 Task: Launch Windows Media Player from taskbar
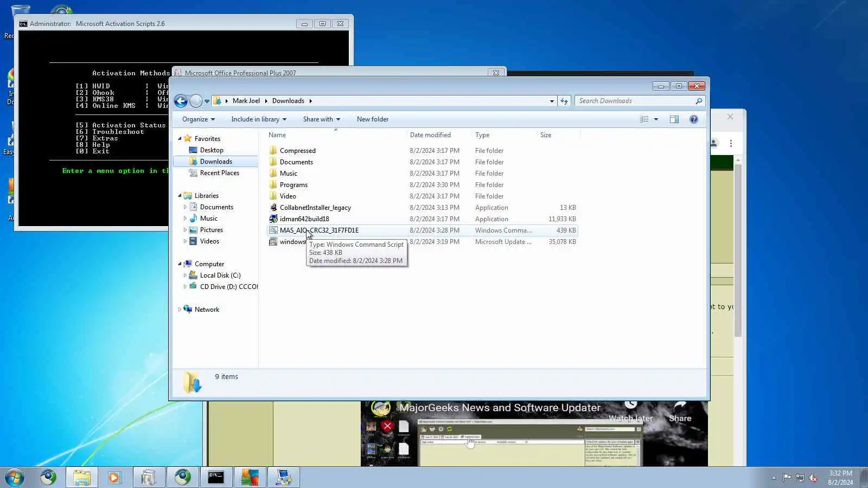point(114,478)
